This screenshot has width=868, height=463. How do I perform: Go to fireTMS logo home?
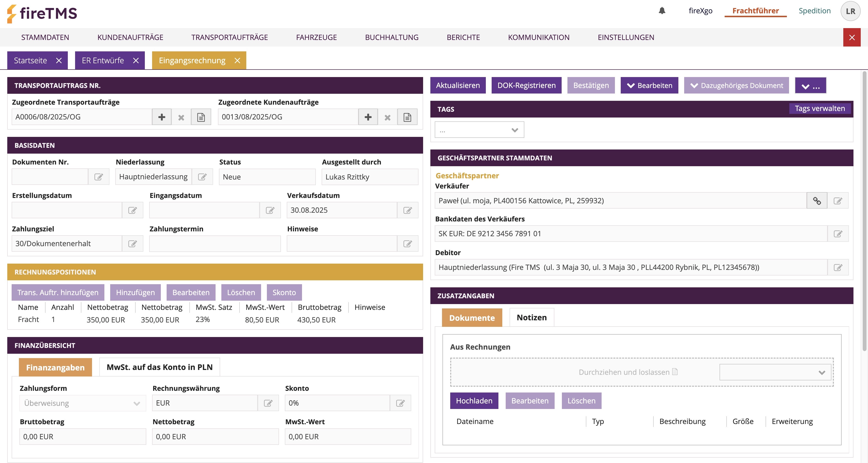(x=42, y=14)
